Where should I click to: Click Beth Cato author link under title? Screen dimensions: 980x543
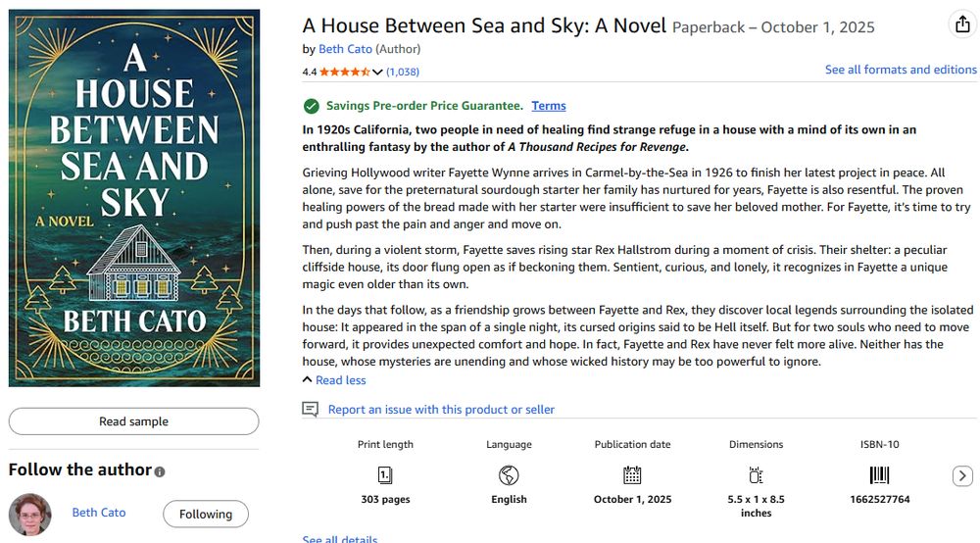pos(345,49)
